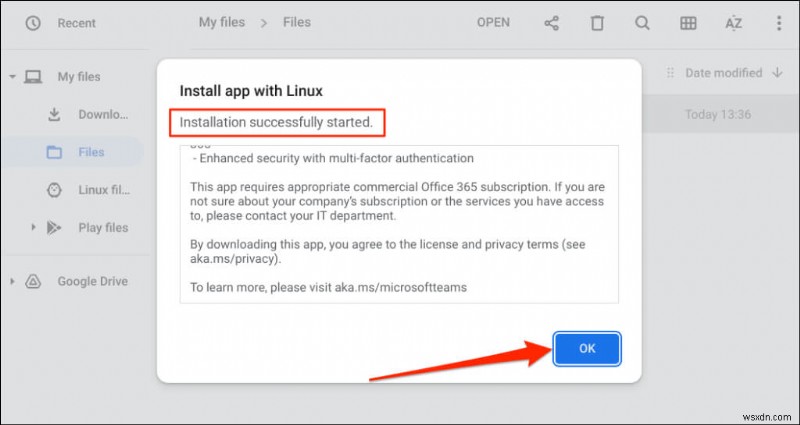Open Play files in sidebar
Viewport: 800px width, 425px height.
click(x=103, y=228)
